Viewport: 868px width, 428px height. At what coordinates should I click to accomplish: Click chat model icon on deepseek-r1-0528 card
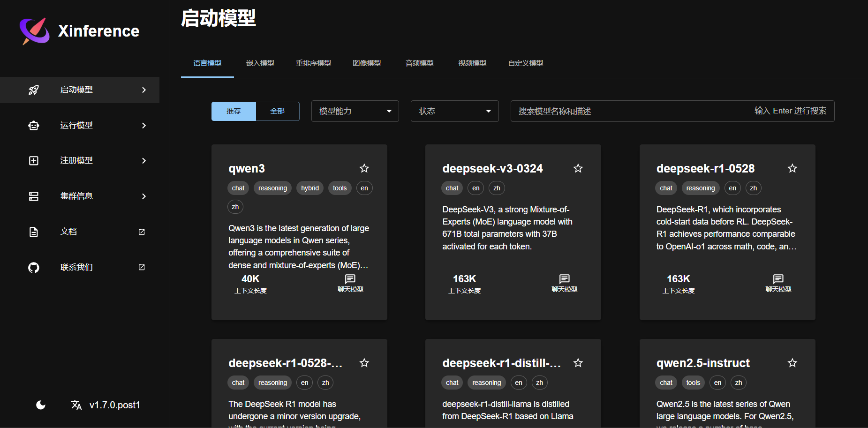778,279
